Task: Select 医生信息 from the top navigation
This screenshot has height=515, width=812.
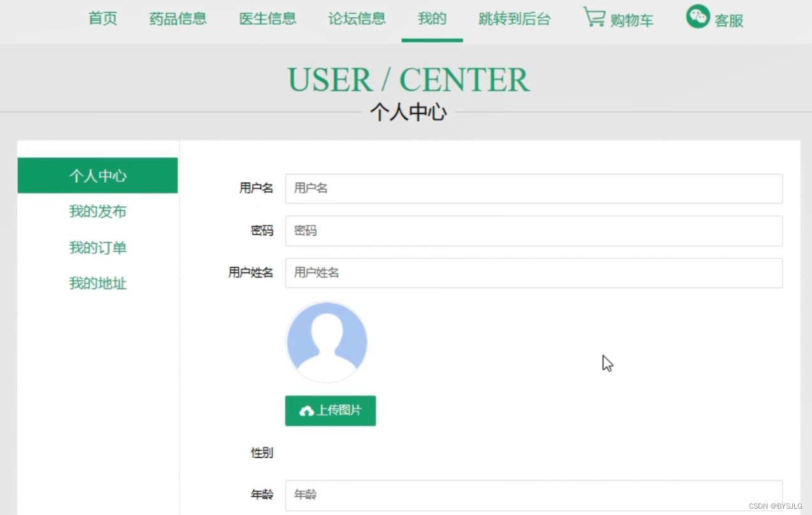Action: click(x=267, y=19)
